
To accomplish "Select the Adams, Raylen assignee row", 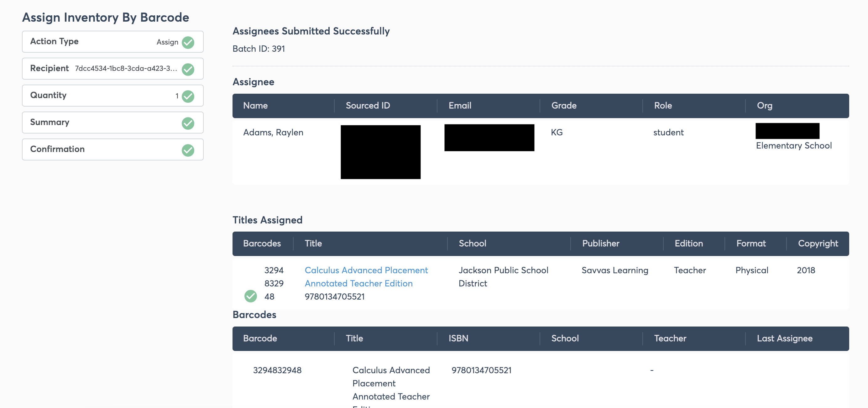I will [x=541, y=151].
